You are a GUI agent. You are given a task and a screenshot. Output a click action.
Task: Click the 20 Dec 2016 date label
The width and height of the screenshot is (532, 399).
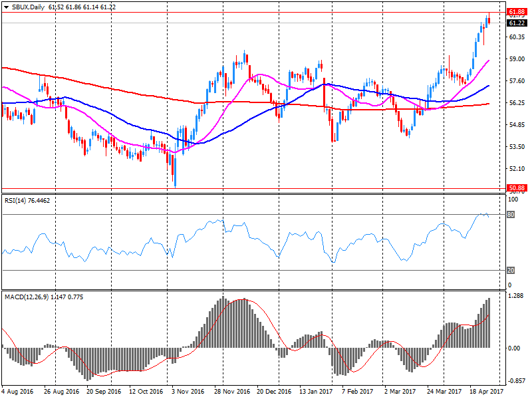274,392
